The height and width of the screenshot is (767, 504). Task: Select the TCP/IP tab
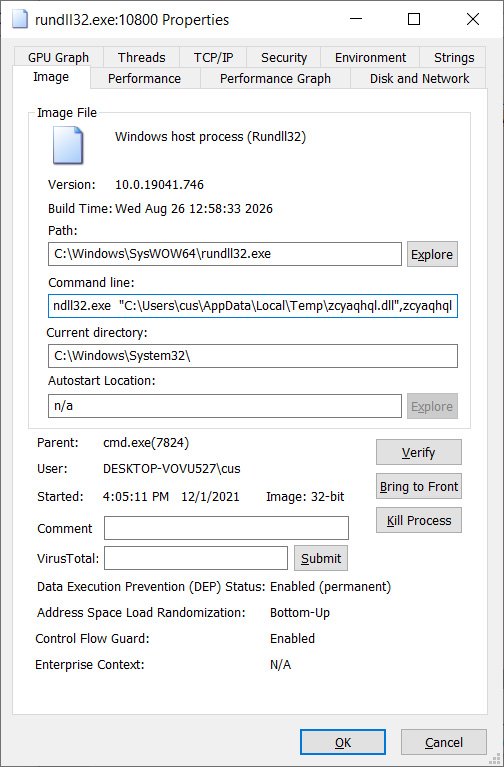pyautogui.click(x=213, y=57)
